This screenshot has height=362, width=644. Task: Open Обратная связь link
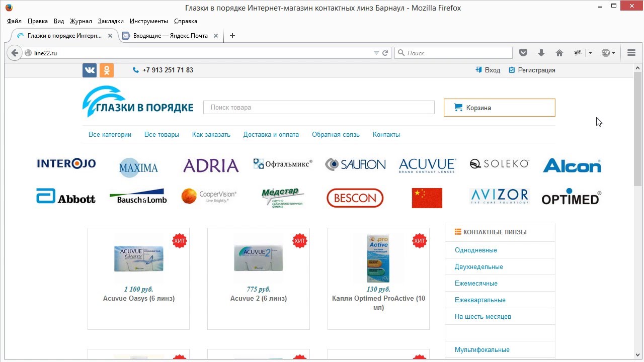tap(336, 134)
